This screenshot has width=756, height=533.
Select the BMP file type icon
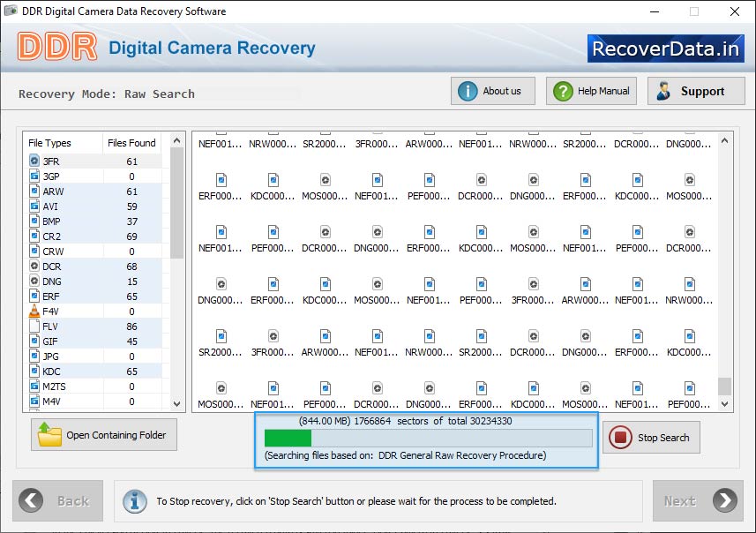34,221
